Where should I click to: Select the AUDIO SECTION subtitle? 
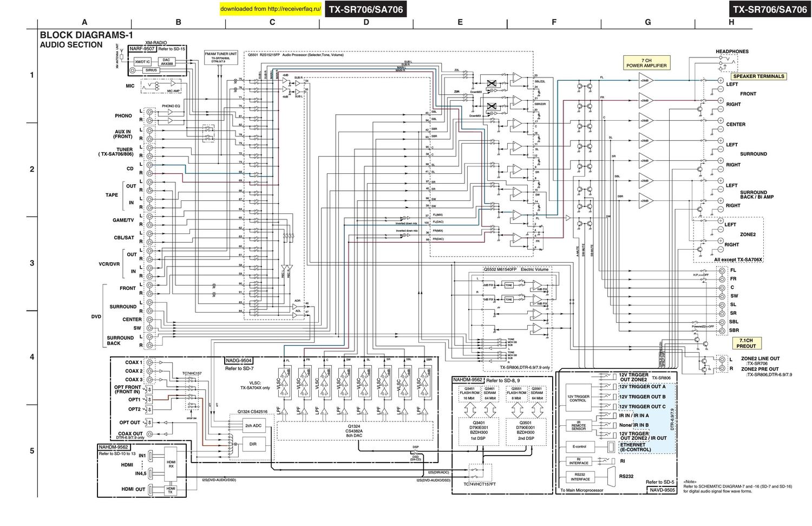pos(71,45)
